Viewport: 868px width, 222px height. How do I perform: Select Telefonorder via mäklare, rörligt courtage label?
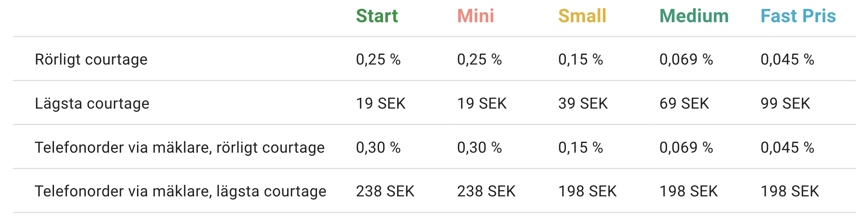pyautogui.click(x=179, y=148)
